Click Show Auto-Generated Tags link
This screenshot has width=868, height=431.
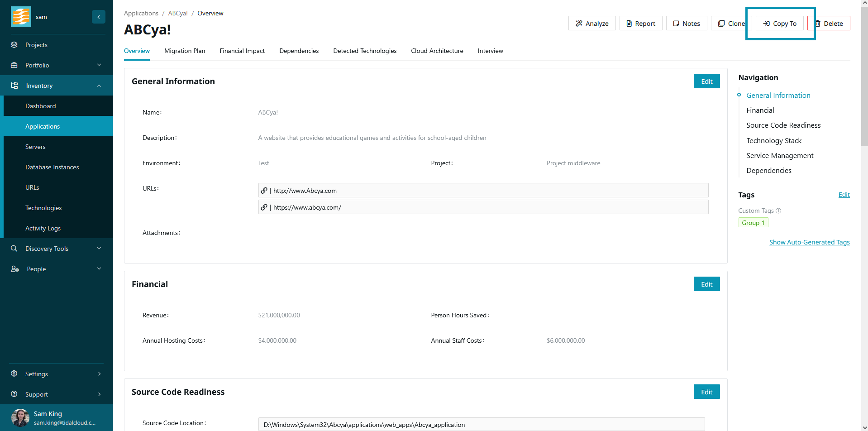point(809,242)
